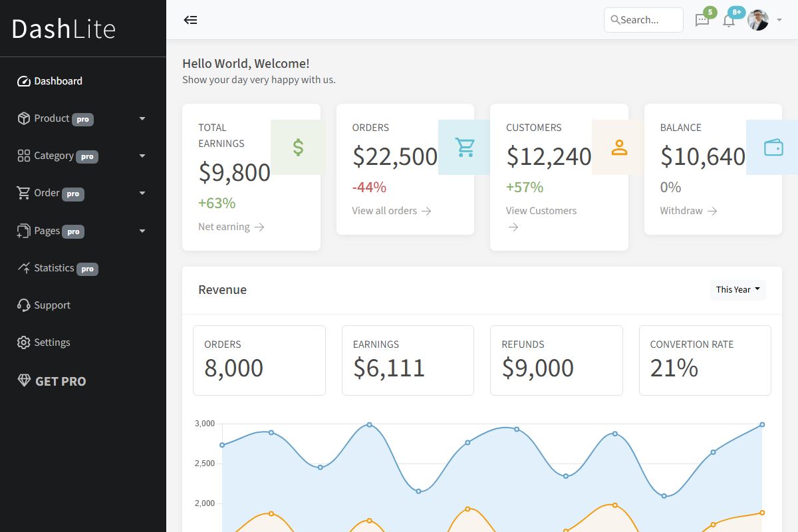This screenshot has height=532, width=798.
Task: Click the Hello World, Welcome! heading
Action: [246, 64]
